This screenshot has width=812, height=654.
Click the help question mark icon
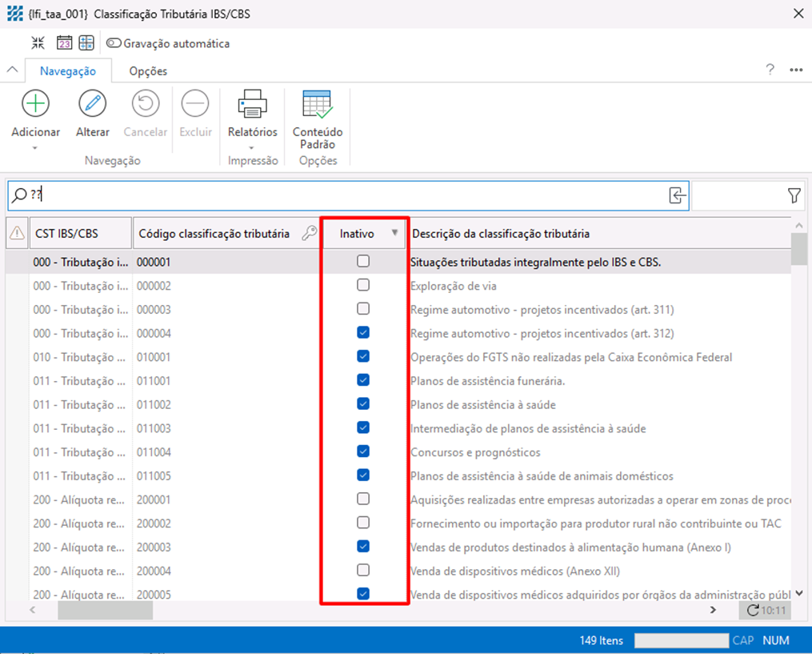pyautogui.click(x=770, y=70)
